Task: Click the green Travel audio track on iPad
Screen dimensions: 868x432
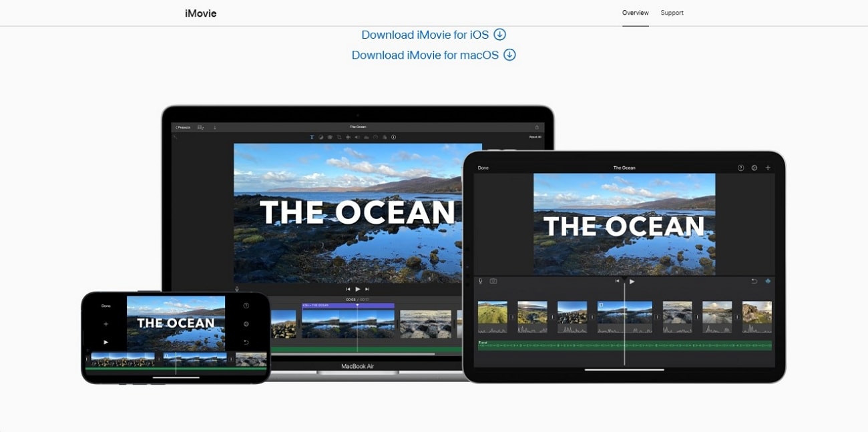Action: click(x=624, y=345)
